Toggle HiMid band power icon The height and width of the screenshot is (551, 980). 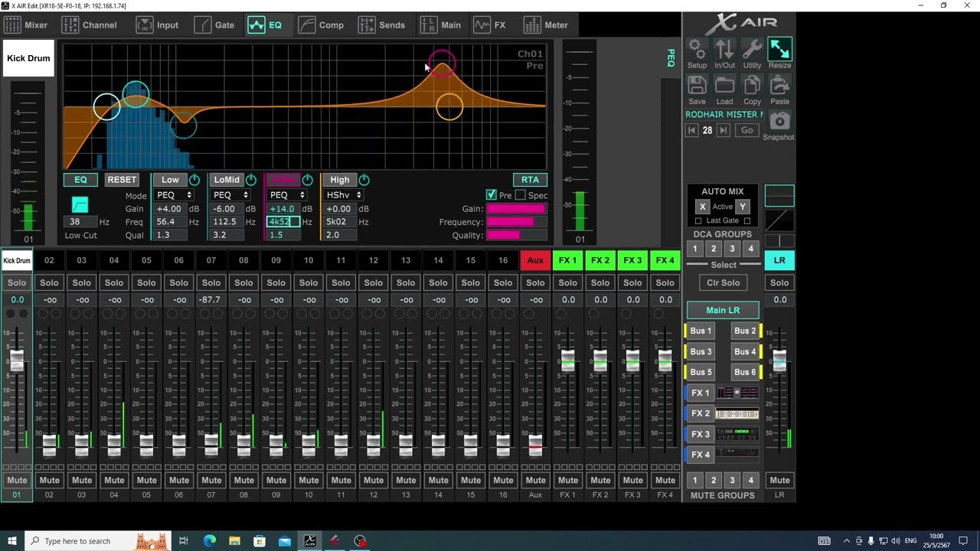[308, 180]
